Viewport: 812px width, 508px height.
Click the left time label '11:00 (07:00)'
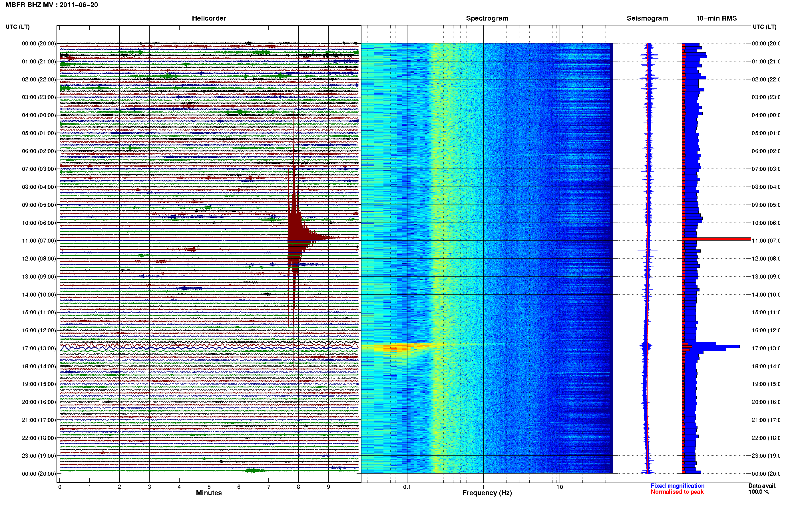tap(39, 241)
